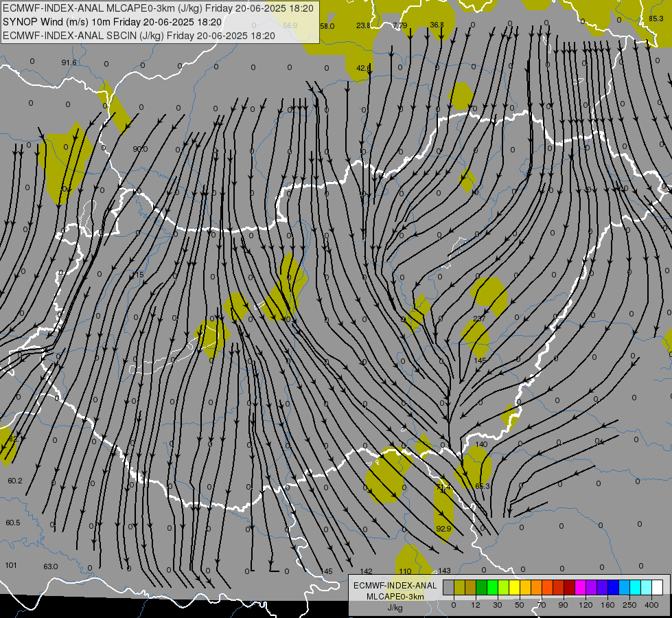Click the 92.9 value on the map
The width and height of the screenshot is (672, 618).
click(443, 529)
